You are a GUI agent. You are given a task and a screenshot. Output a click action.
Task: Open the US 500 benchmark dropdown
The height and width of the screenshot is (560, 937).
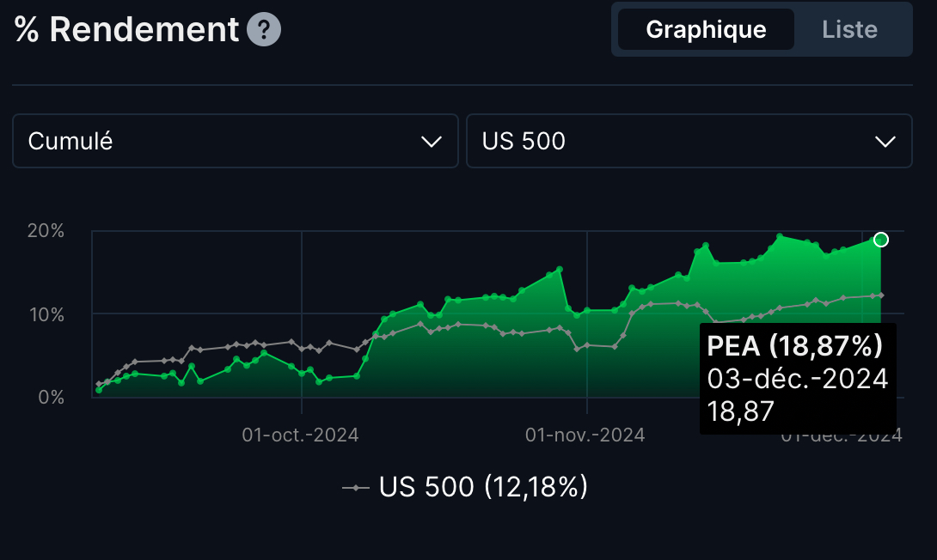[x=689, y=141]
